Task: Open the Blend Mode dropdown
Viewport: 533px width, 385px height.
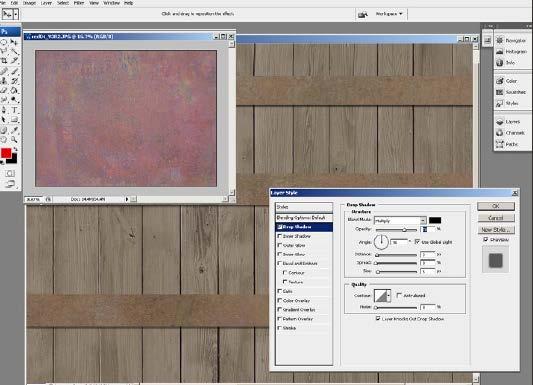Action: (x=400, y=221)
